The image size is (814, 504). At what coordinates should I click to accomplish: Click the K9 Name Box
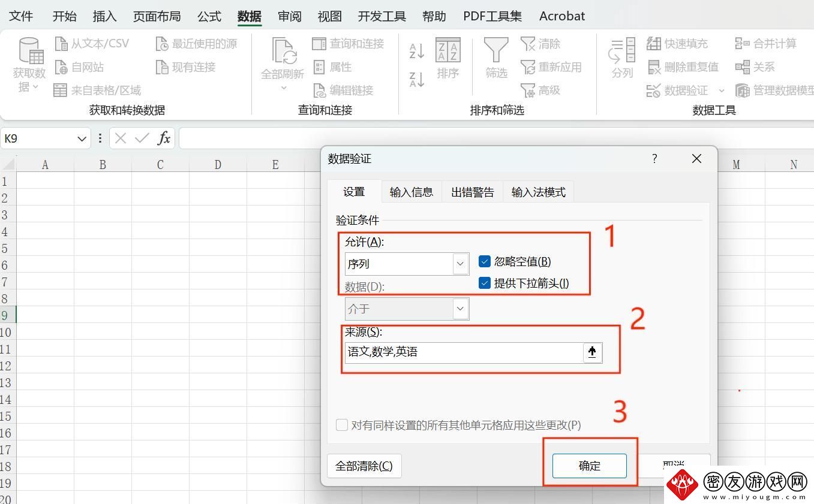(37, 138)
